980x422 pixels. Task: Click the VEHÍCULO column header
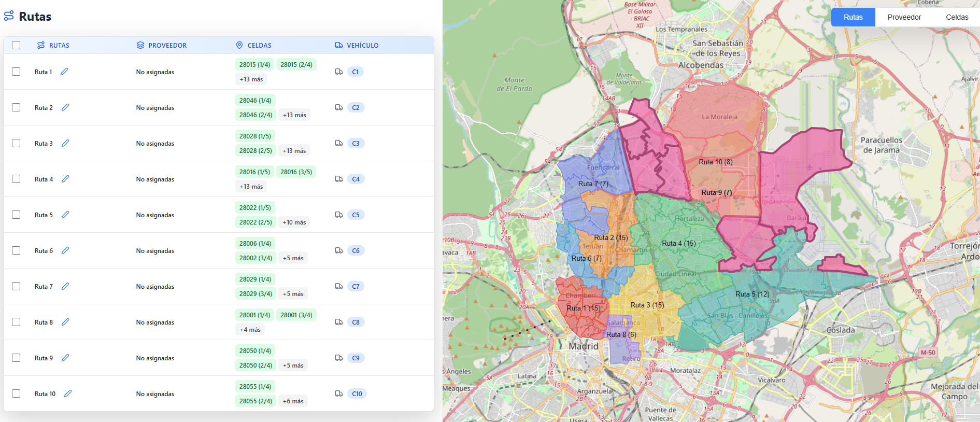pos(362,46)
